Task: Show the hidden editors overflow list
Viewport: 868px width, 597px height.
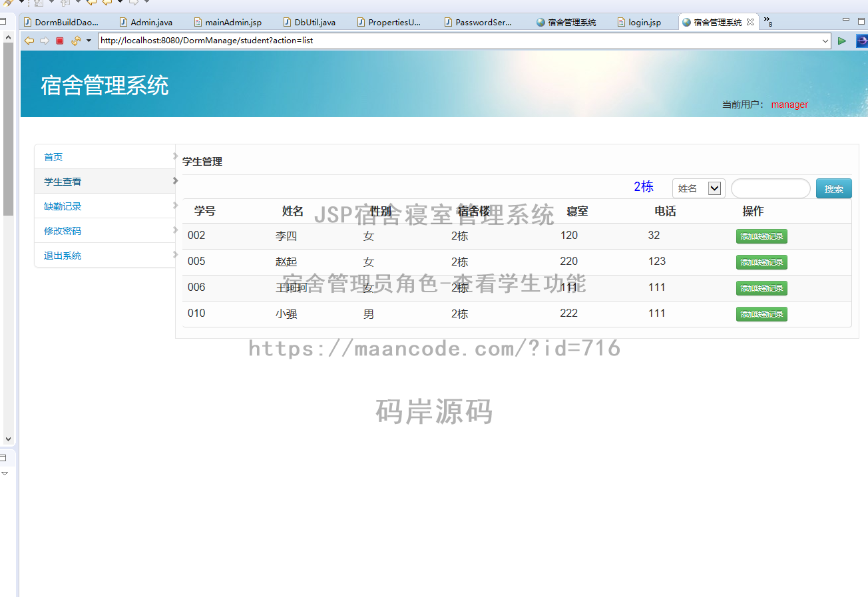Action: 767,21
